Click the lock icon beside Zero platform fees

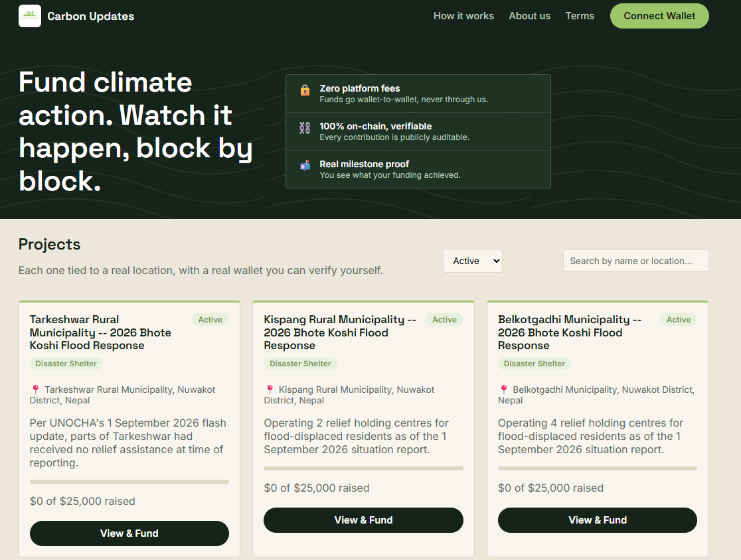click(305, 90)
